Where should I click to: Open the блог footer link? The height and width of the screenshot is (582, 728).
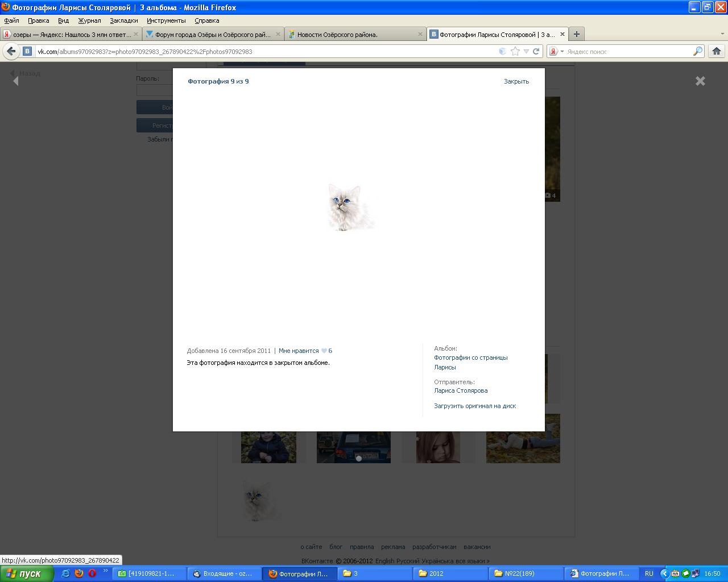click(x=336, y=547)
